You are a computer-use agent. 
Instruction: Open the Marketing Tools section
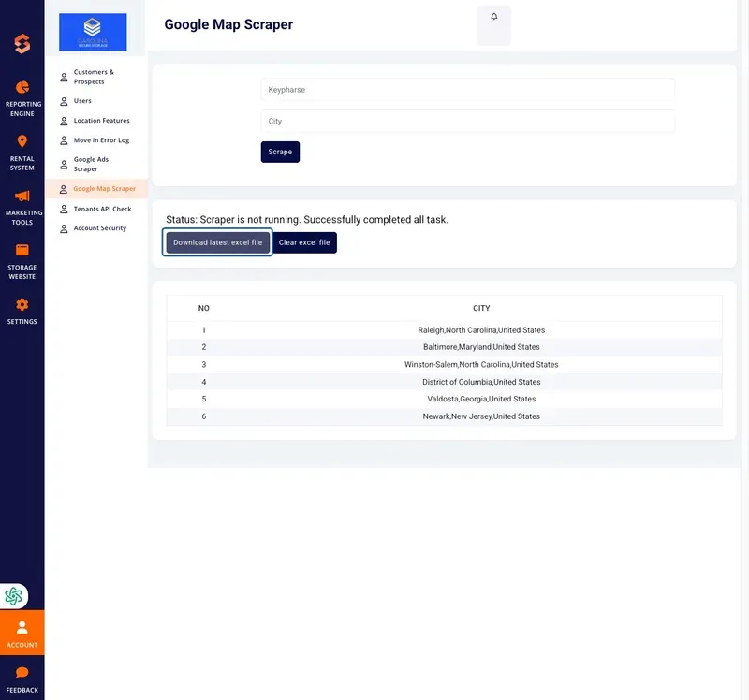pyautogui.click(x=22, y=207)
